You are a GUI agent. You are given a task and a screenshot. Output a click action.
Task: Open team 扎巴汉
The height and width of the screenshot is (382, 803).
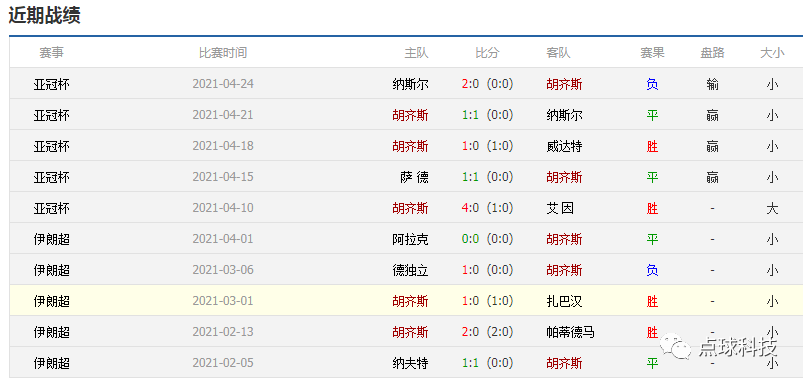[564, 301]
